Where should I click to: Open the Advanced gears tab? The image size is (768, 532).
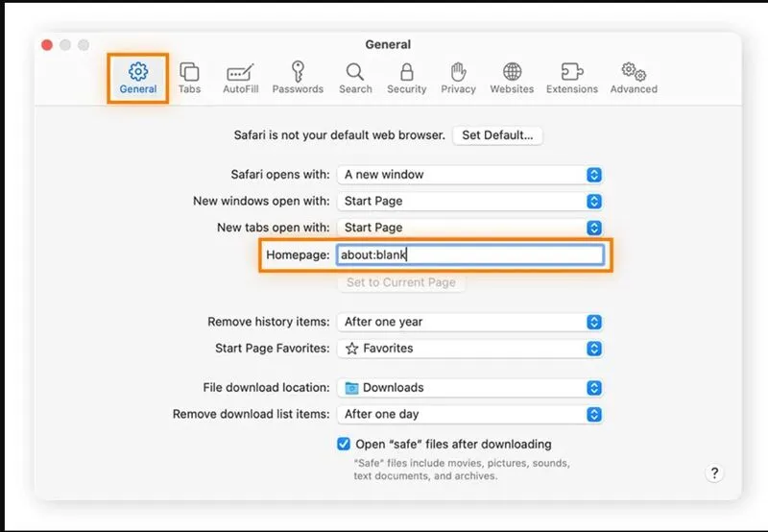[634, 79]
